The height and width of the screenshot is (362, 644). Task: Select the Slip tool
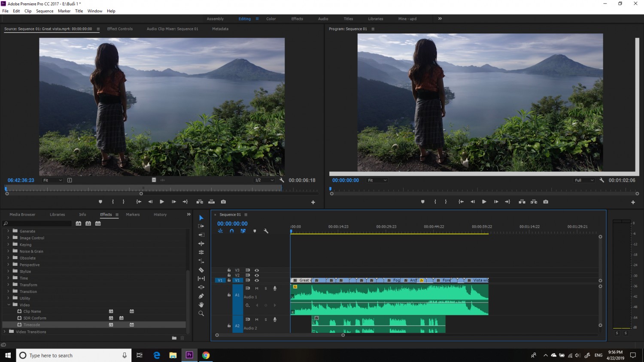pos(201,278)
